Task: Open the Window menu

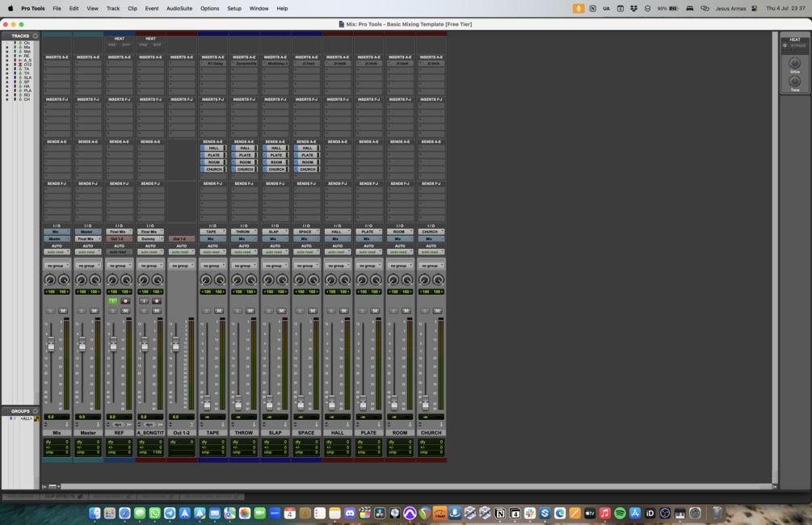Action: pyautogui.click(x=259, y=8)
